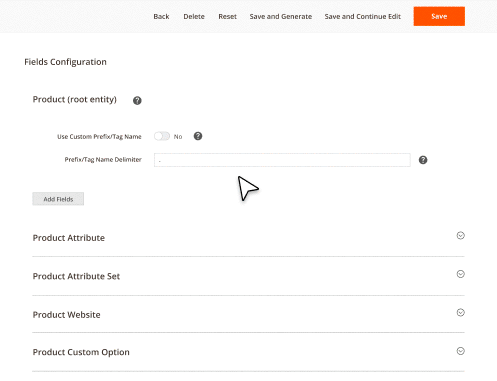497x381 pixels.
Task: Click the Prefix/Tag Name Delimiter label
Action: [x=103, y=160]
